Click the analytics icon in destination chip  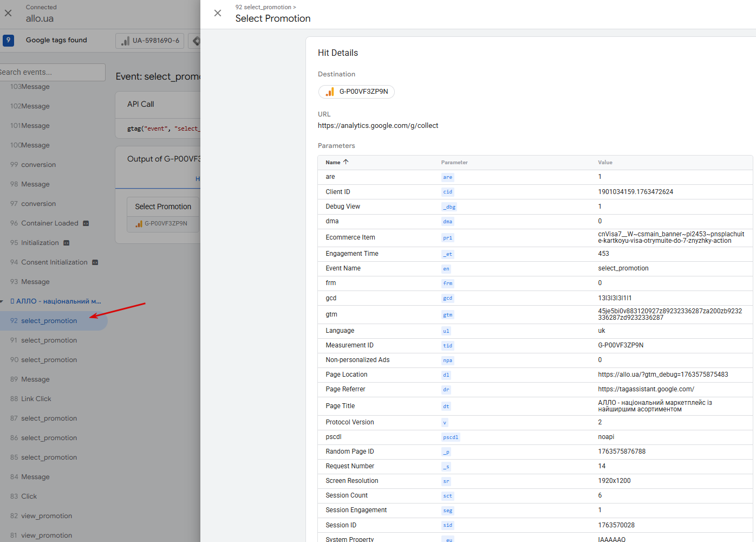click(x=330, y=92)
